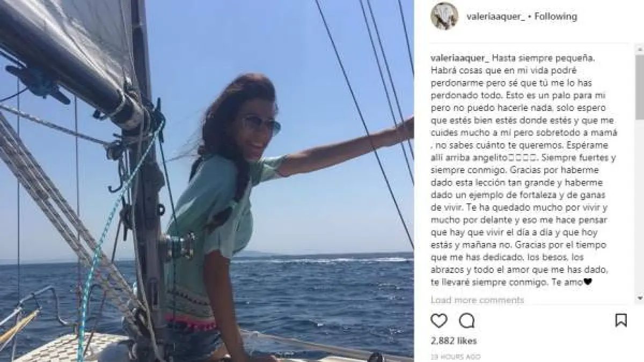Viewport: 644px width, 362px height.
Task: Open the valeriaaquer_ username starting the caption
Action: [459, 58]
